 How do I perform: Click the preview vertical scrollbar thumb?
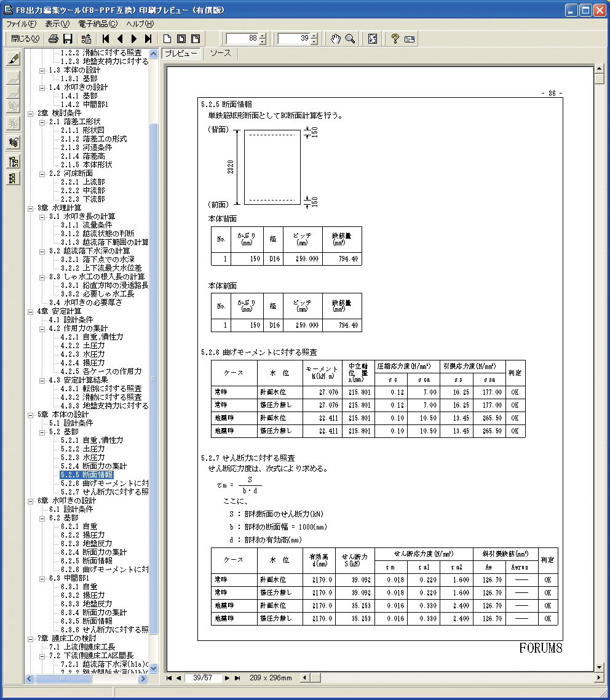click(600, 79)
